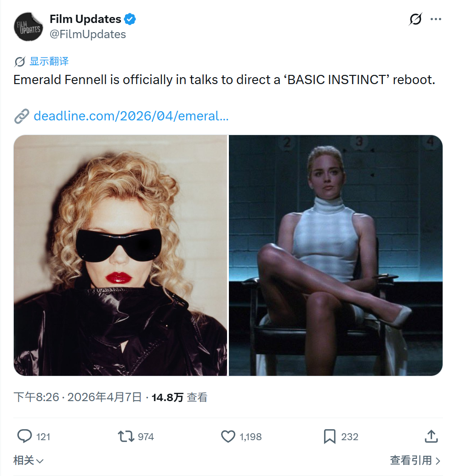The width and height of the screenshot is (455, 476).
Task: Expand the 相关 sort dropdown
Action: [28, 460]
